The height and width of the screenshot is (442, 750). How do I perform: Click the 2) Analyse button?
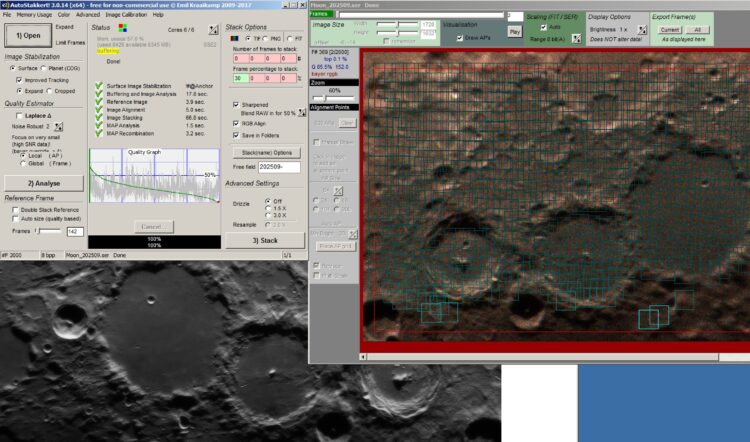coord(44,183)
